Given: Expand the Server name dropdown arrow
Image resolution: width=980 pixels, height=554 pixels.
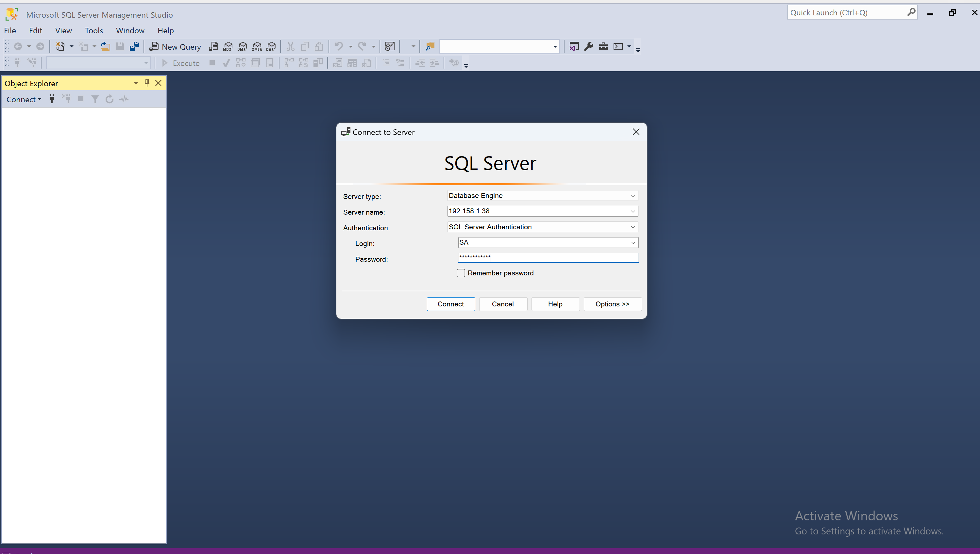Looking at the screenshot, I should 633,211.
